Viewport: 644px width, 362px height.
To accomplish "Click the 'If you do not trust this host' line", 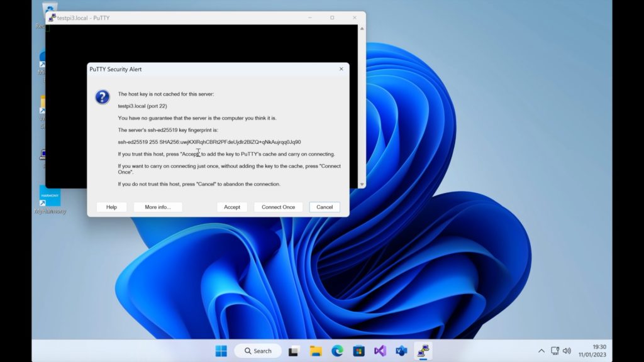I will tap(199, 184).
